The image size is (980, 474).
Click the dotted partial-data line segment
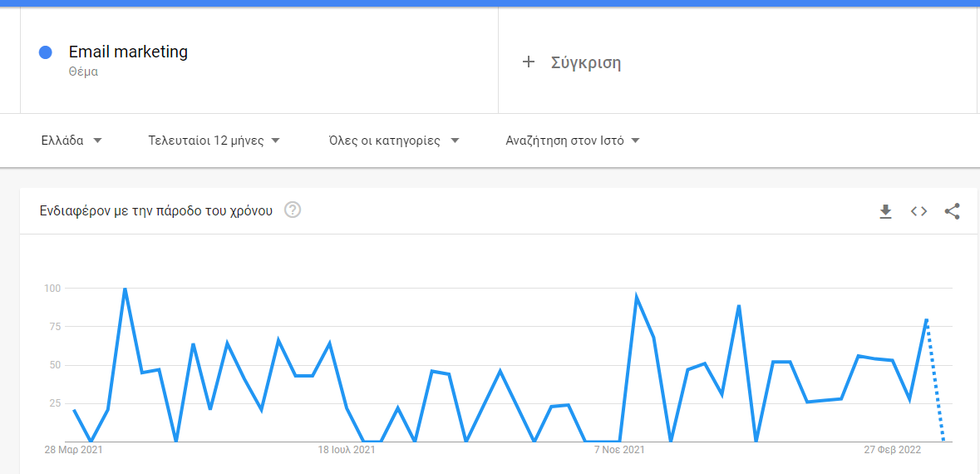[935, 383]
